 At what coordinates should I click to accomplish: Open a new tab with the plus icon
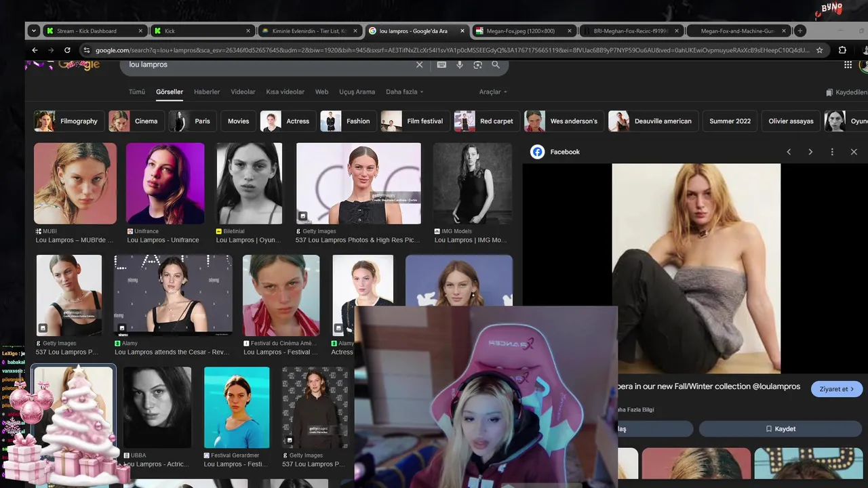click(800, 30)
